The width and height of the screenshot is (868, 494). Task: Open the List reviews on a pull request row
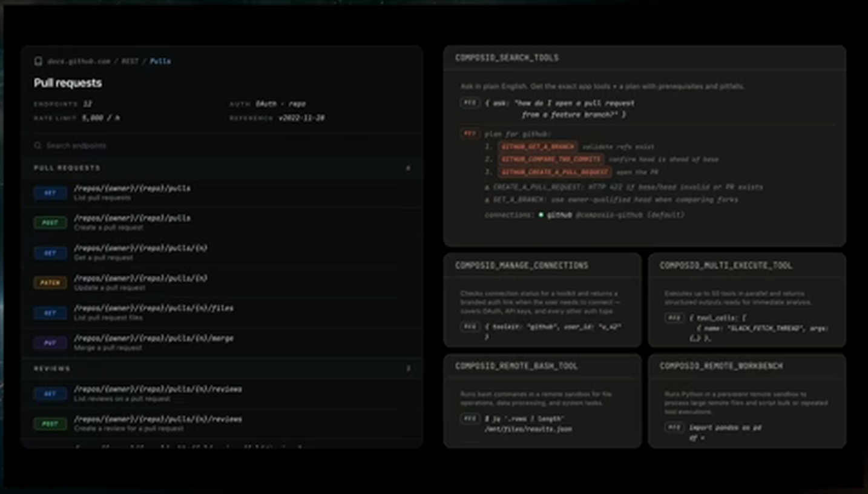[222, 394]
